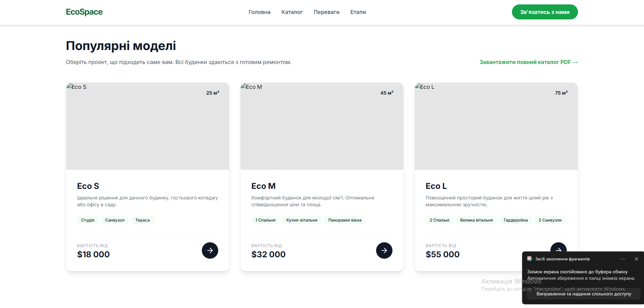
Task: Open notification options three-dot menu
Action: tap(623, 259)
